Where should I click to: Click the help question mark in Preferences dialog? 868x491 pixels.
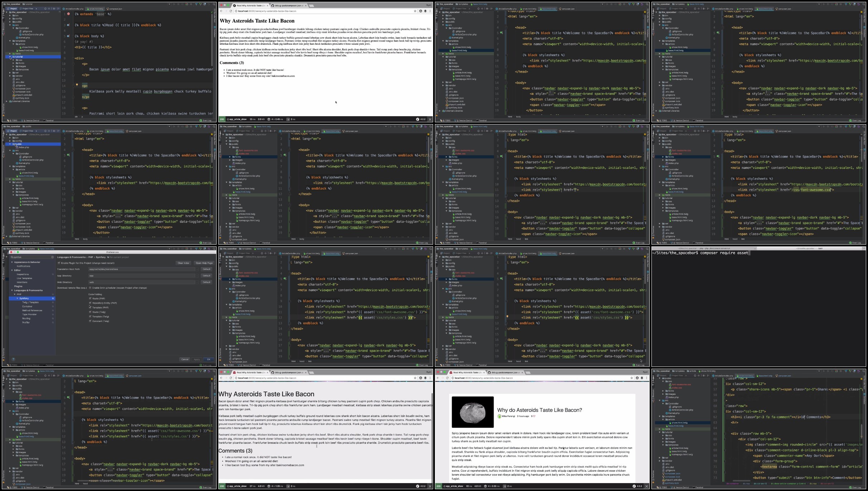pos(13,359)
